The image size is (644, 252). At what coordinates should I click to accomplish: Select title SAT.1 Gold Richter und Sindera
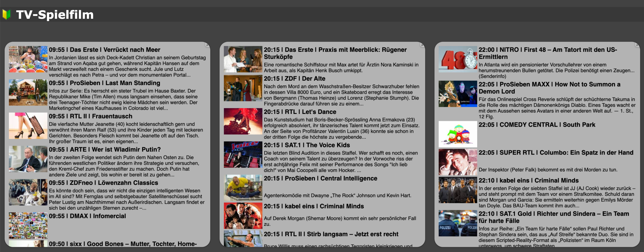click(554, 217)
